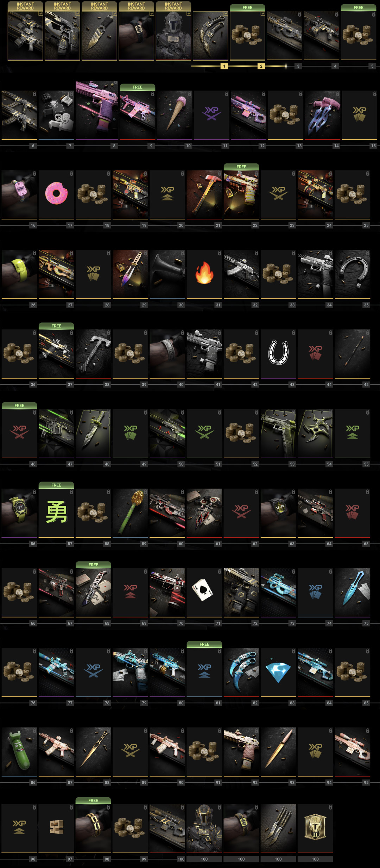Click the checkmark on the tier 2 coins card

tap(263, 13)
